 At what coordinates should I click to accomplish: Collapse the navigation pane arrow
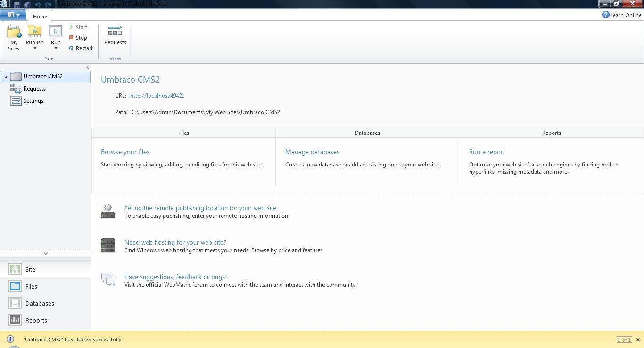[x=87, y=67]
